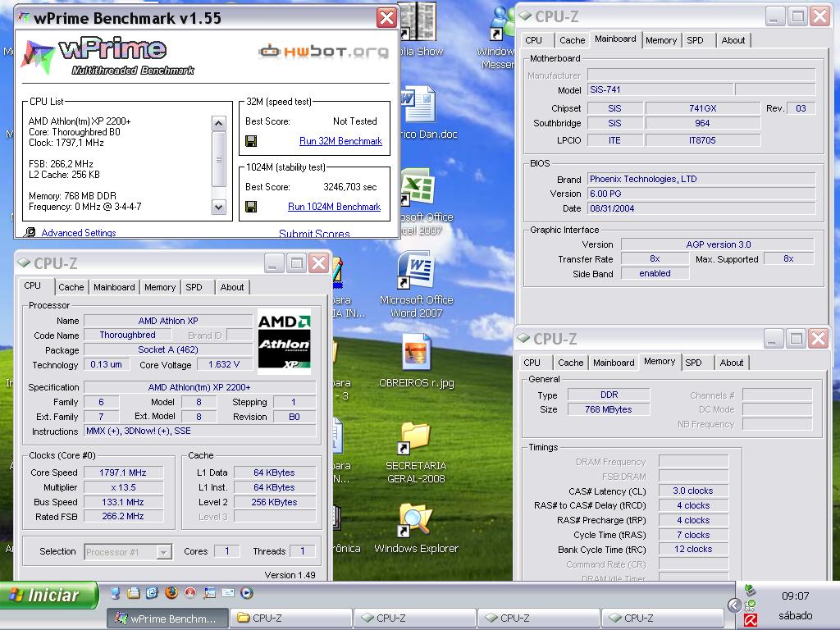The height and width of the screenshot is (630, 840).
Task: Click the 768 MBytes memory size value
Action: pyautogui.click(x=609, y=409)
